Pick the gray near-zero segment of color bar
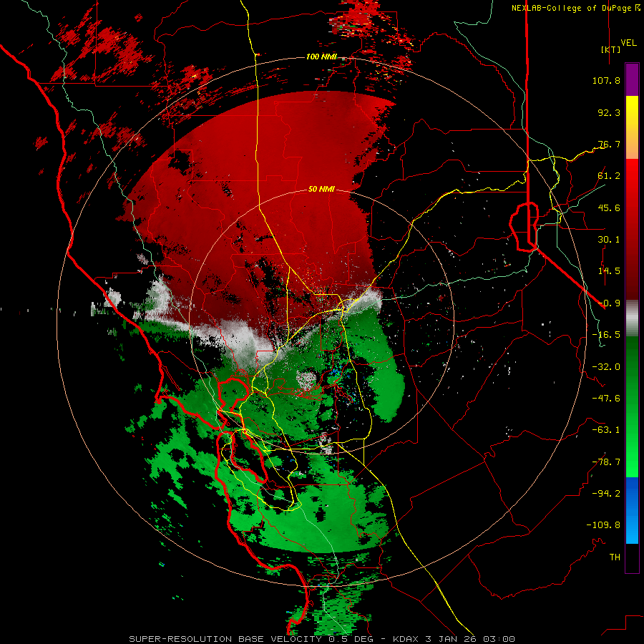Viewport: 644px width, 644px height. 632,318
